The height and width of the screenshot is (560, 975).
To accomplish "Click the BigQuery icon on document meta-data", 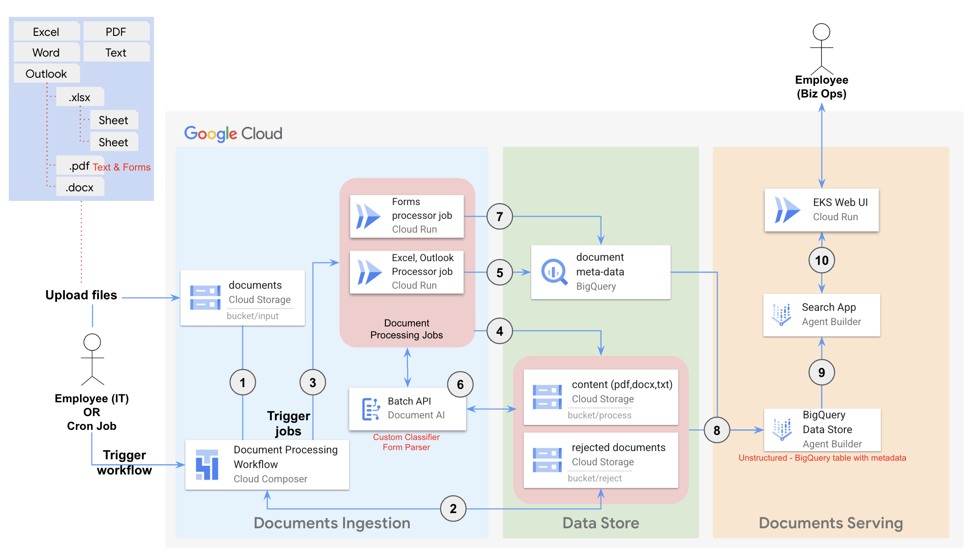I will click(x=554, y=272).
